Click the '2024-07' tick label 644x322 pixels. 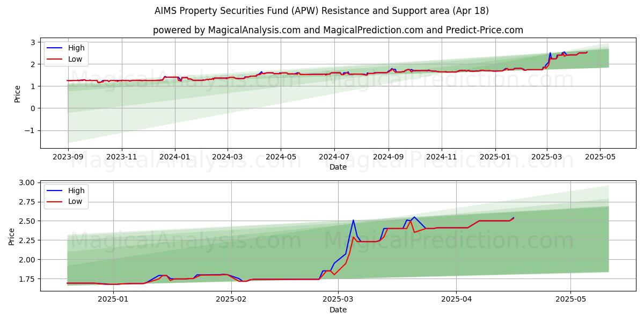pyautogui.click(x=334, y=157)
